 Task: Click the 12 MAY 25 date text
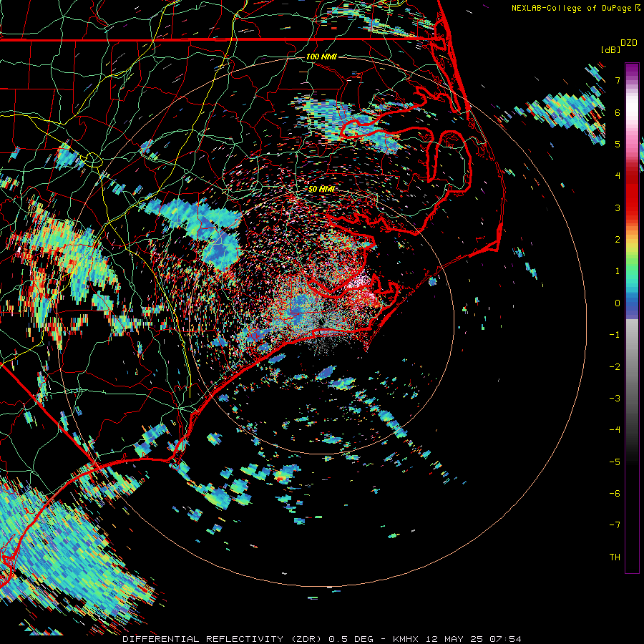[x=454, y=639]
